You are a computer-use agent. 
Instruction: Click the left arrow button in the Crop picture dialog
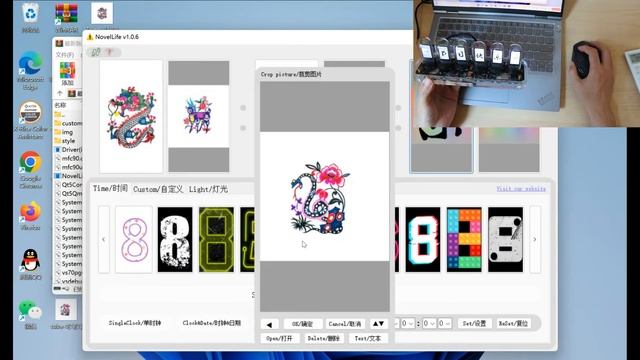click(x=269, y=324)
